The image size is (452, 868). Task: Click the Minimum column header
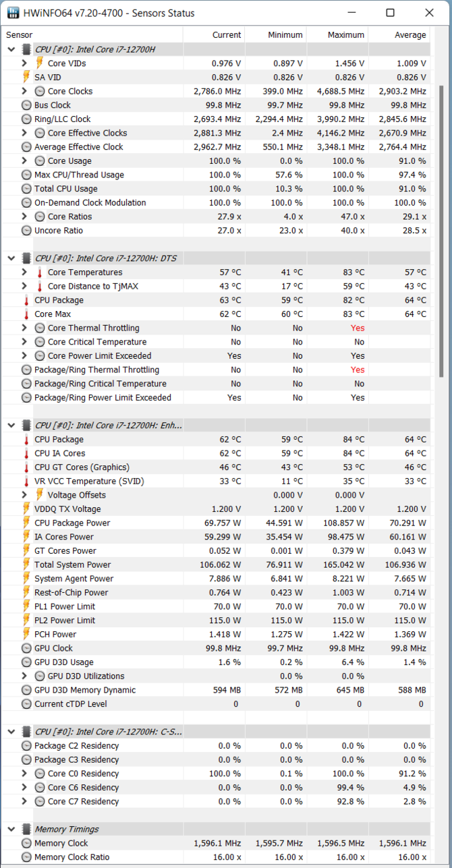[x=275, y=35]
